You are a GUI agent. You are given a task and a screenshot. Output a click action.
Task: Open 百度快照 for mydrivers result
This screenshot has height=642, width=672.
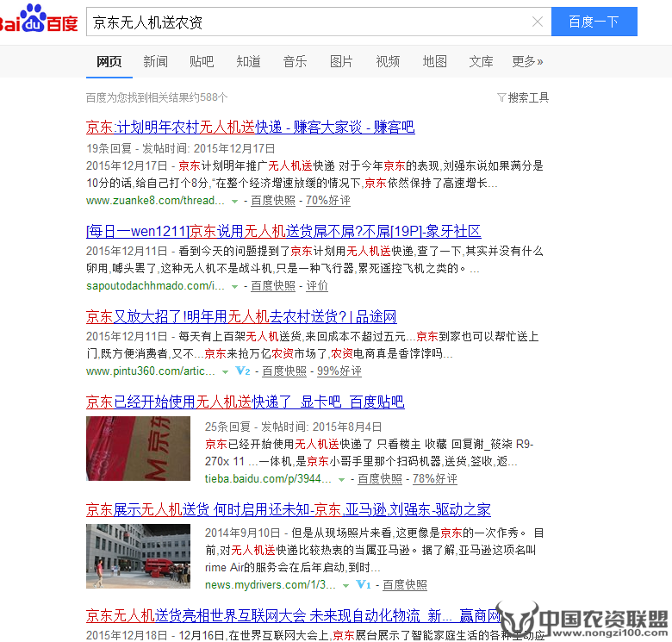point(405,584)
